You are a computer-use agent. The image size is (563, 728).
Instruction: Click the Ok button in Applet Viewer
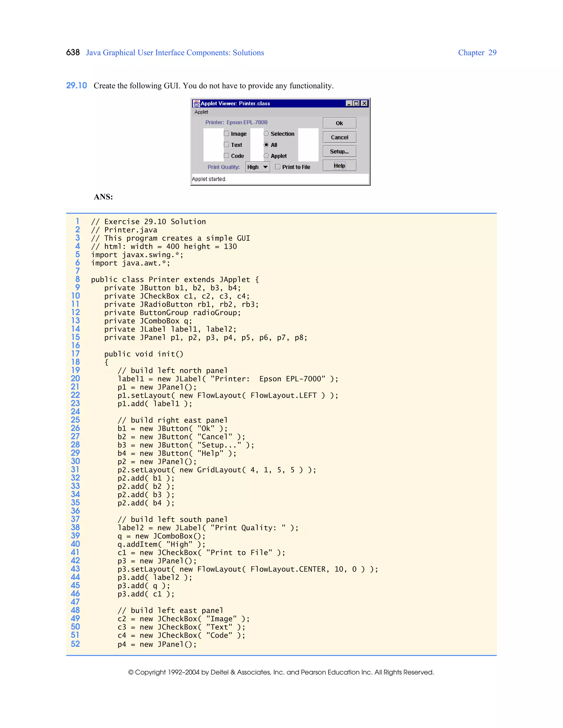(339, 123)
